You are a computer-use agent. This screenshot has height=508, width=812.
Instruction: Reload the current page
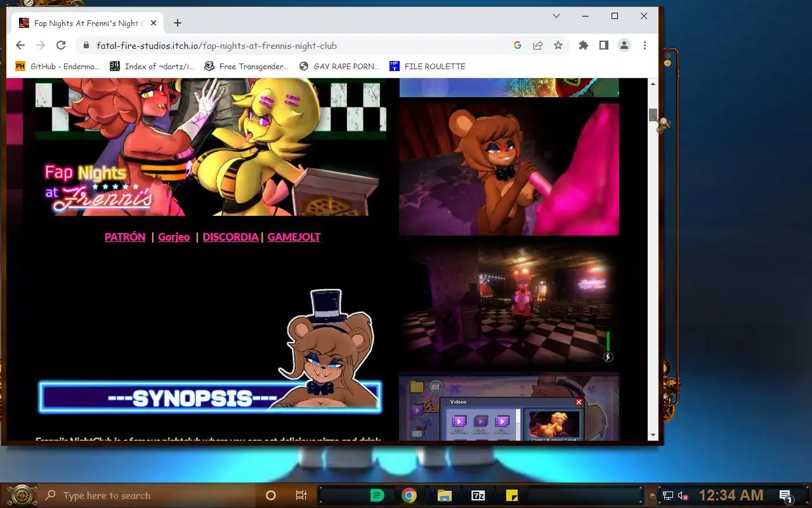coord(61,45)
